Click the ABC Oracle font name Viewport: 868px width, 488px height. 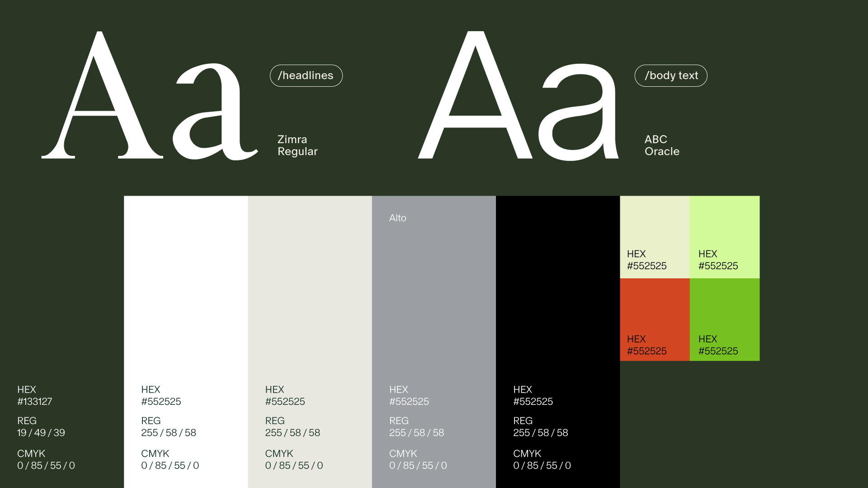click(662, 145)
